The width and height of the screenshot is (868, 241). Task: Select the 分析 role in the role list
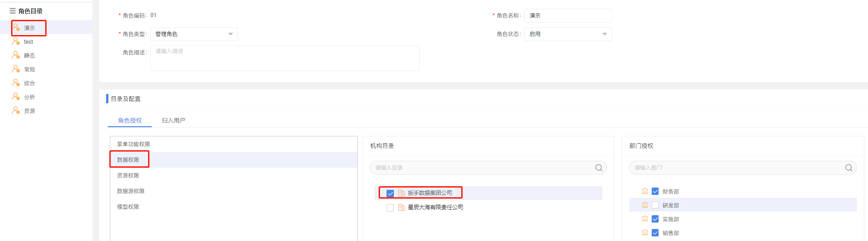point(46,97)
